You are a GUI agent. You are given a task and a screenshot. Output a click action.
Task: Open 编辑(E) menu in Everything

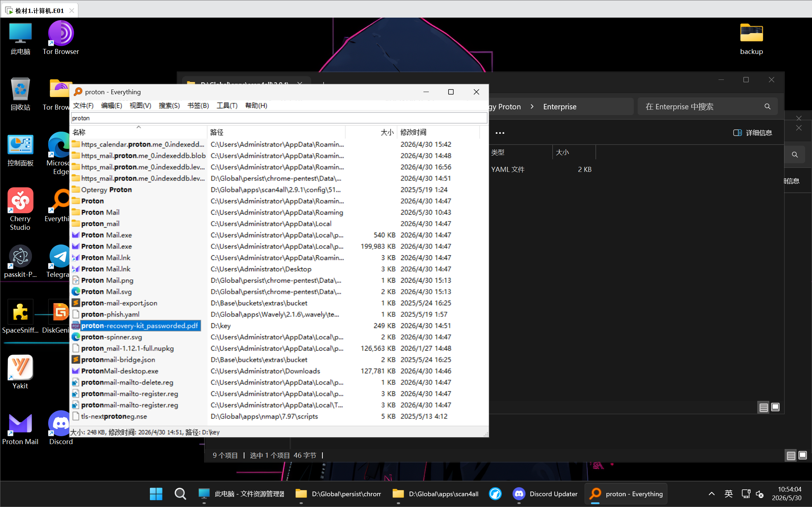pos(111,105)
